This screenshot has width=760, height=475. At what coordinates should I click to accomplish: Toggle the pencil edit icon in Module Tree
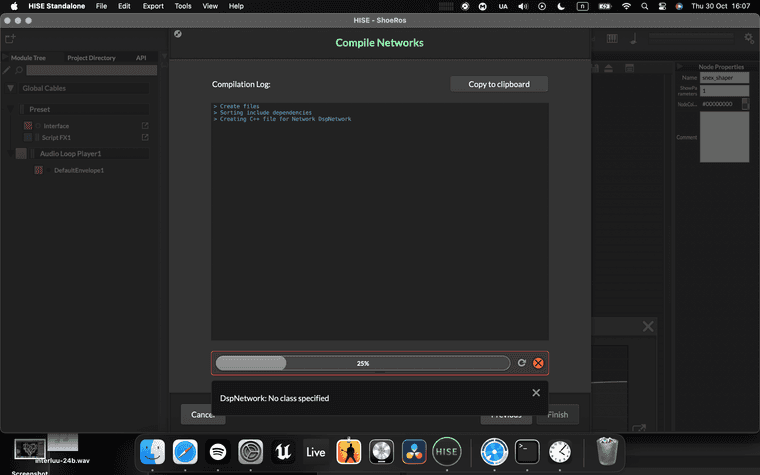[6, 70]
